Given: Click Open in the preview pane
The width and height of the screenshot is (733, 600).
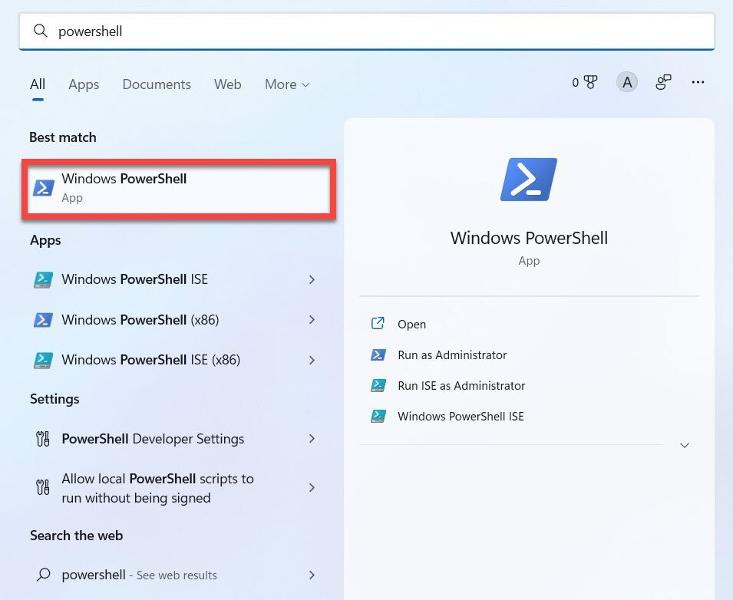Looking at the screenshot, I should pos(411,324).
